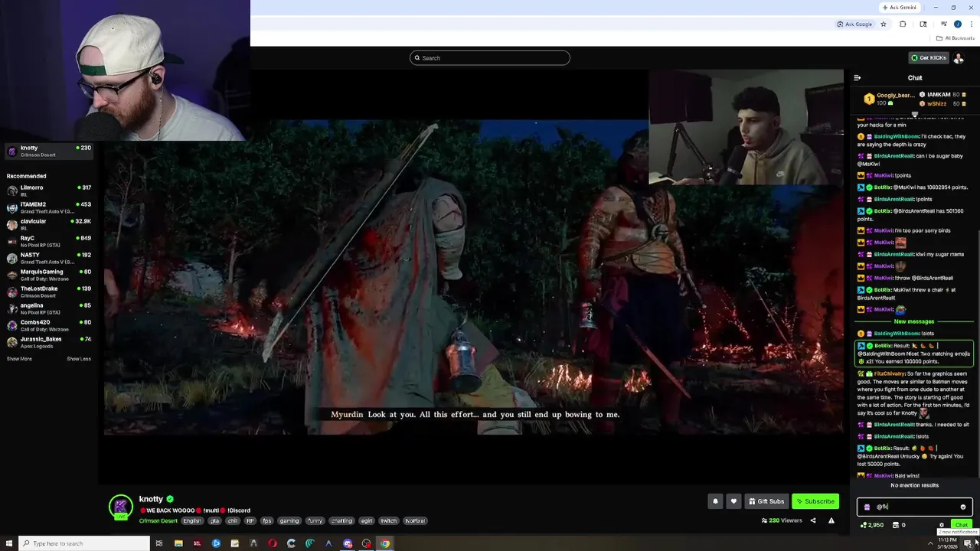Viewport: 980px width, 551px height.
Task: Report the stream via warning icon
Action: pos(831,520)
